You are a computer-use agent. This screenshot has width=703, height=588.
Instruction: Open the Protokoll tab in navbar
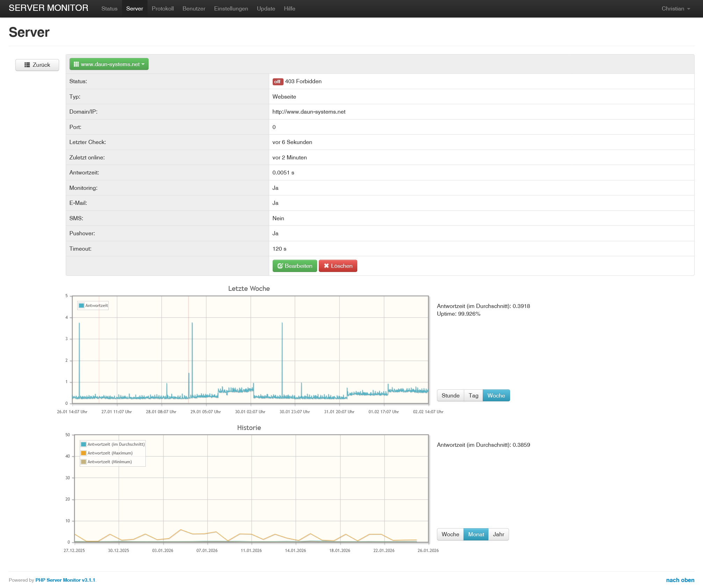(x=163, y=9)
